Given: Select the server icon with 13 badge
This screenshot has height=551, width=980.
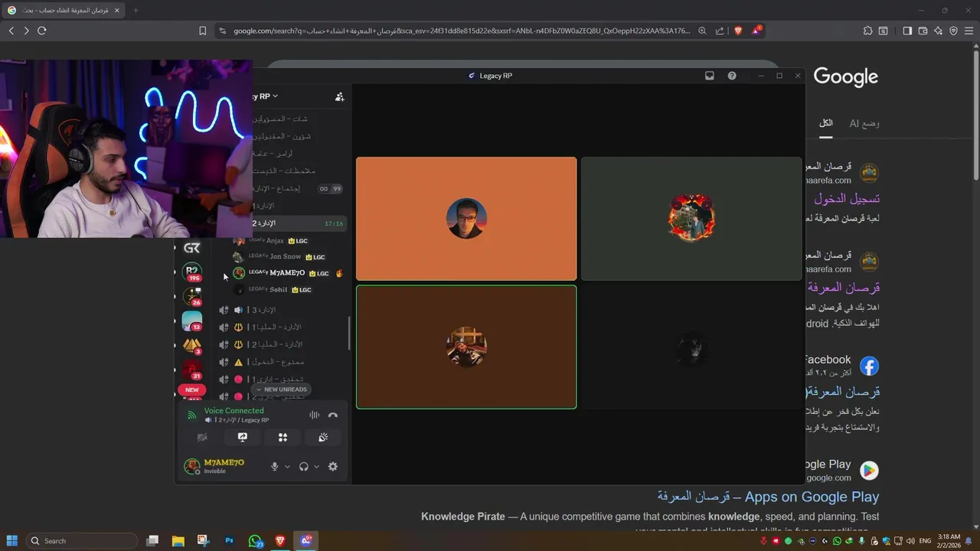Looking at the screenshot, I should pyautogui.click(x=192, y=321).
